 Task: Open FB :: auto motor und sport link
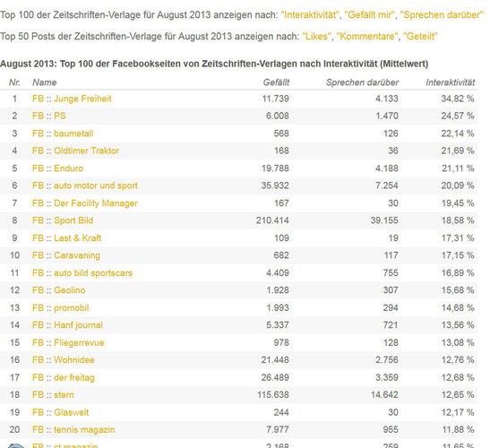tap(85, 185)
